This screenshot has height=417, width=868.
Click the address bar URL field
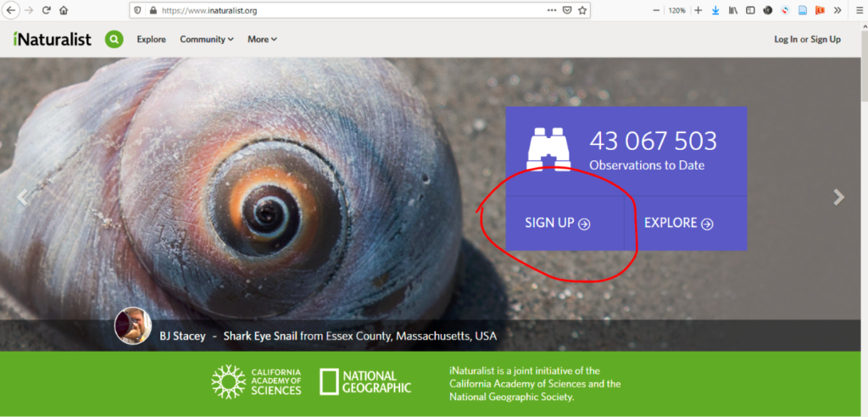pos(339,10)
